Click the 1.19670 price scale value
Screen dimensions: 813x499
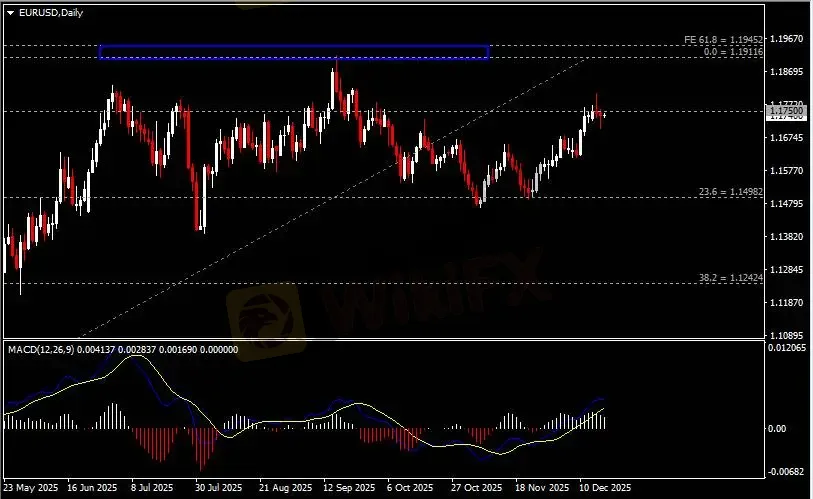(787, 39)
